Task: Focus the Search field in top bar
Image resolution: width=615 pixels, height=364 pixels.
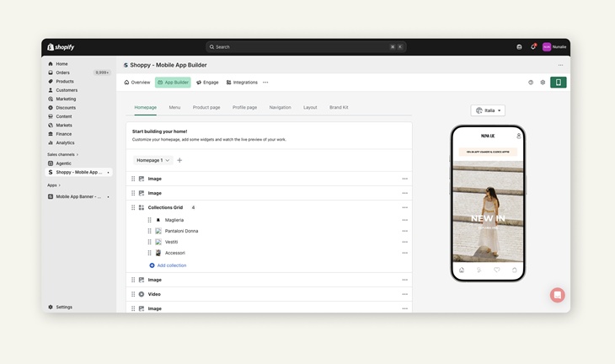Action: (x=306, y=46)
